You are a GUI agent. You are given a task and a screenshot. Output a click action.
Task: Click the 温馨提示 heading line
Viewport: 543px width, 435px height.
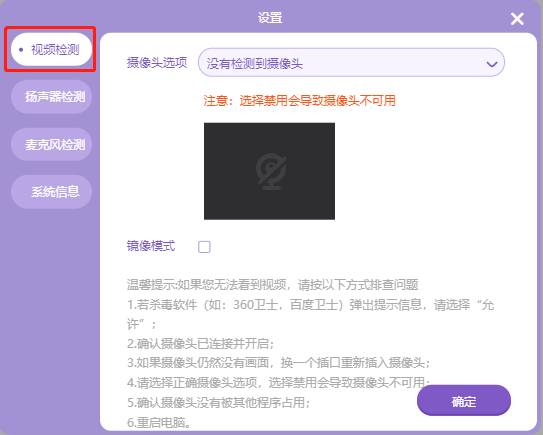coord(273,285)
